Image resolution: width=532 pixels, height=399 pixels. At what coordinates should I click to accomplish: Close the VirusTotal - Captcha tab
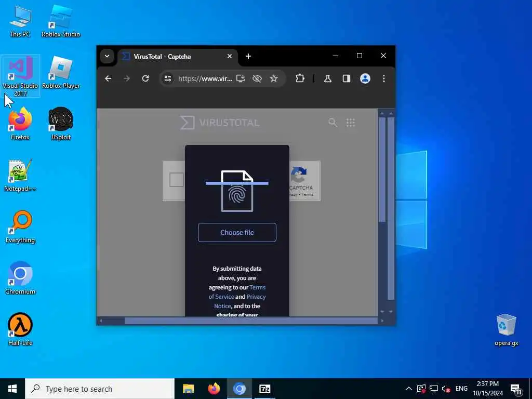click(230, 56)
